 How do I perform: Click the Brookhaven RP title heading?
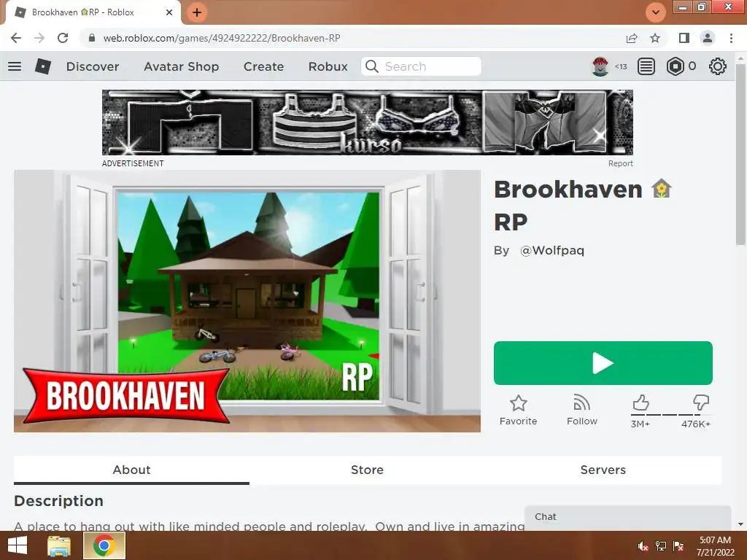[x=583, y=205]
